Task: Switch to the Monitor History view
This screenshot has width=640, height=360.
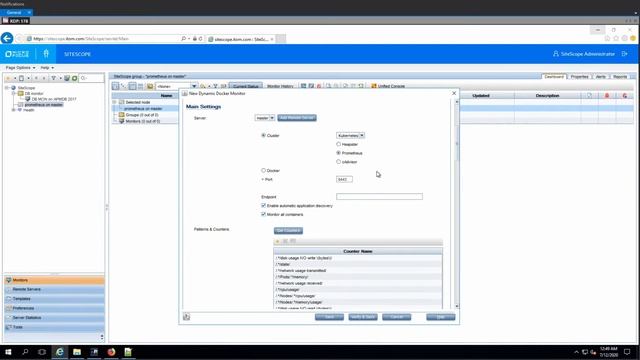Action: tap(280, 86)
